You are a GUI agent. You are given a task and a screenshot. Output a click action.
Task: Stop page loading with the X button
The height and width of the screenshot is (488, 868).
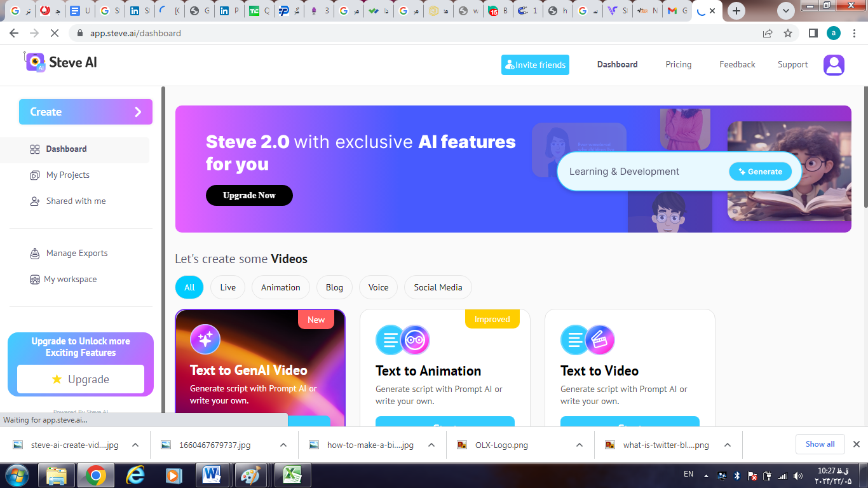55,33
